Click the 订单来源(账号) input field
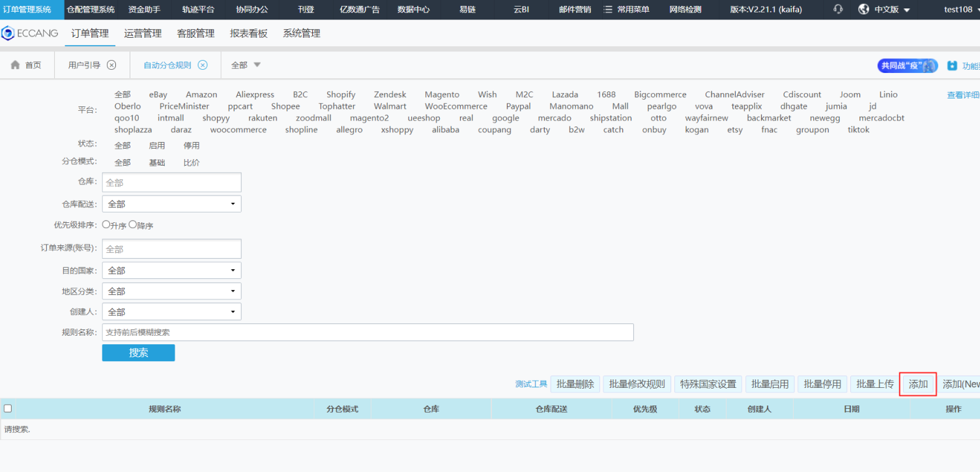This screenshot has height=472, width=980. 171,249
